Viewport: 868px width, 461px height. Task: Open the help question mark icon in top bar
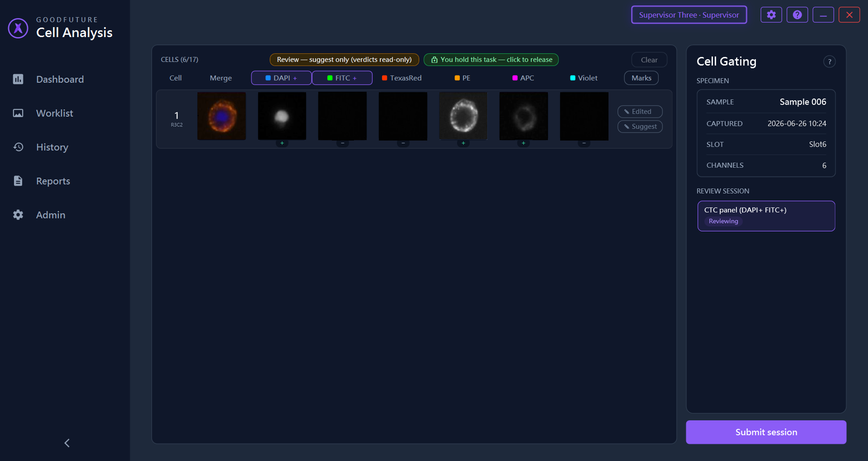coord(797,15)
